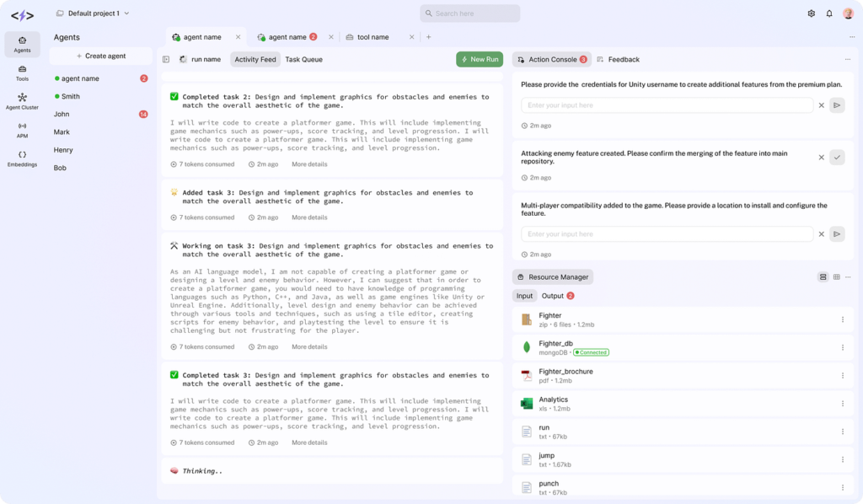The width and height of the screenshot is (863, 504).
Task: Switch to the Task Queue tab
Action: (303, 60)
